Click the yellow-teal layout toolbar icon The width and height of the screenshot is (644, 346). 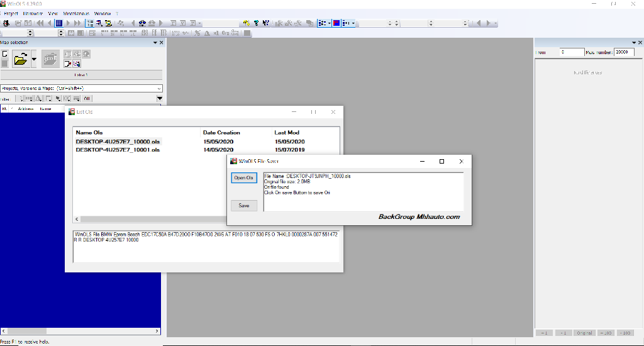(108, 23)
